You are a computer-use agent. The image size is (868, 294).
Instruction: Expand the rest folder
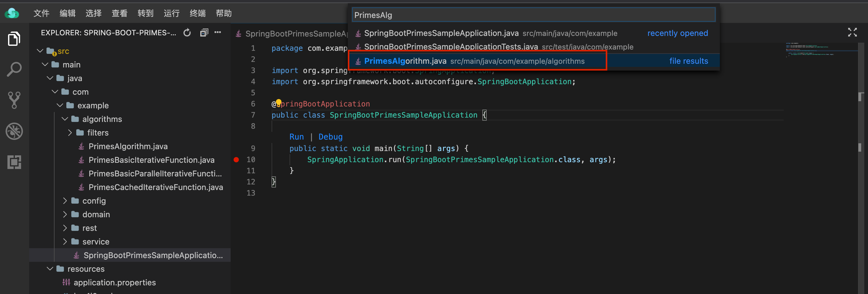pos(65,228)
